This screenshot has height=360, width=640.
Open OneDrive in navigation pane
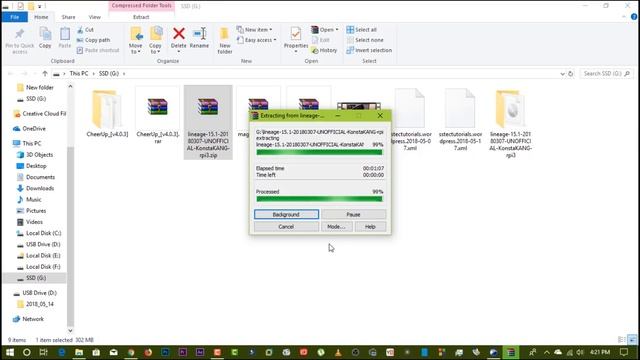click(29, 129)
